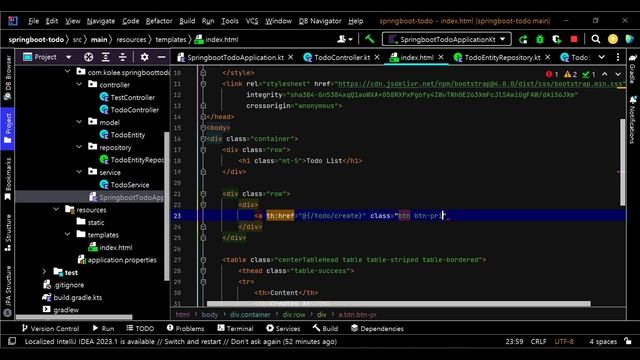Collapse the resources folder
The image size is (640, 360).
(x=56, y=209)
